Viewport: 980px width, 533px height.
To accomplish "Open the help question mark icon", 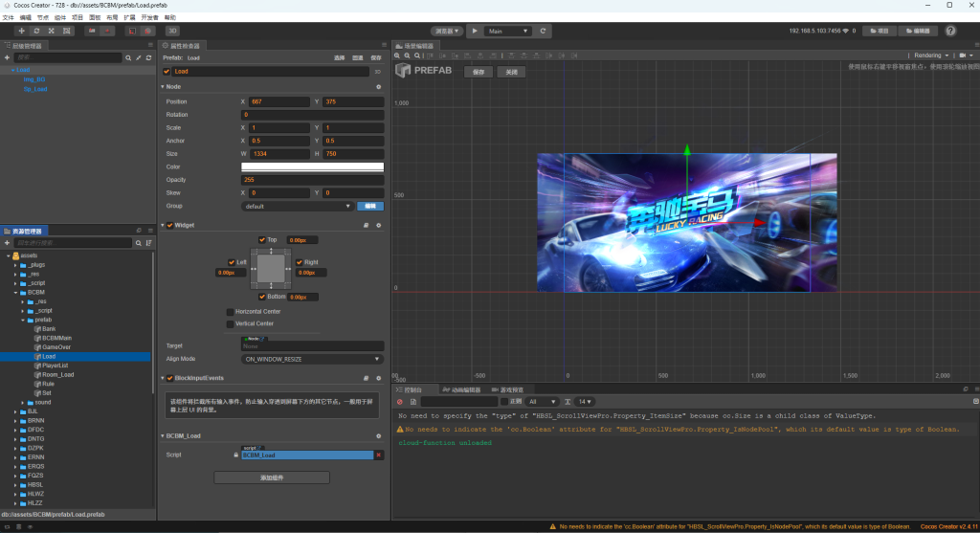I will (x=950, y=31).
